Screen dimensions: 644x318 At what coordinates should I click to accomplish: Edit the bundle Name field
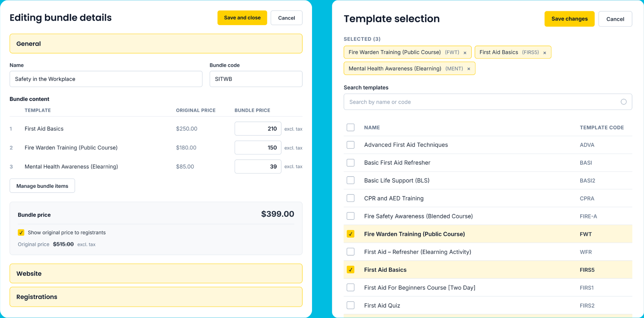pos(106,79)
